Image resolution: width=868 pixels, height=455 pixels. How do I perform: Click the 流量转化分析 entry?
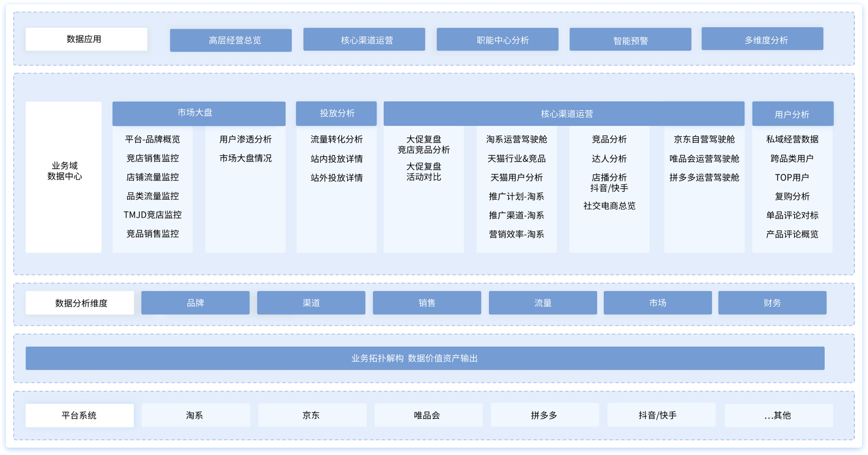(x=336, y=139)
